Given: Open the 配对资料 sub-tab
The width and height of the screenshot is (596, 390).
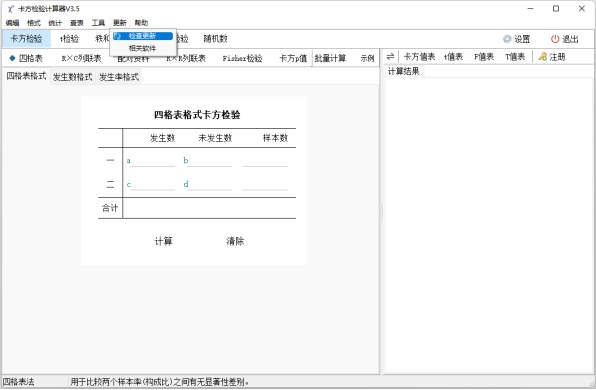Looking at the screenshot, I should 133,59.
